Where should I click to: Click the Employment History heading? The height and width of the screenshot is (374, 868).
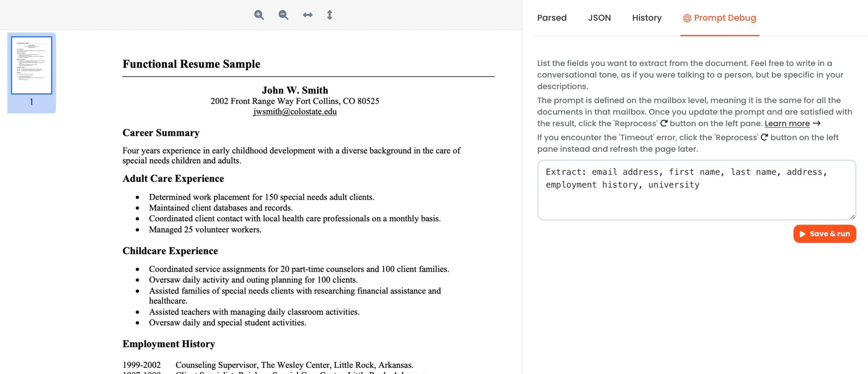(x=169, y=344)
